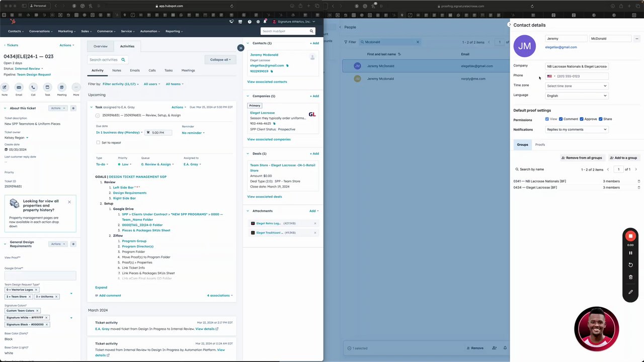
Task: Open HubSpot help question mark icon
Action: tap(250, 22)
